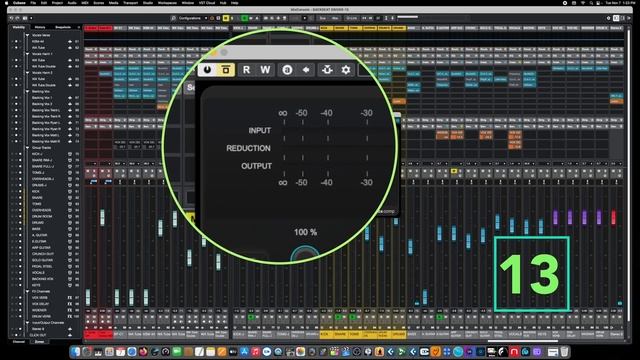The width and height of the screenshot is (640, 360).
Task: Open Finder from the dock
Action: [75, 351]
